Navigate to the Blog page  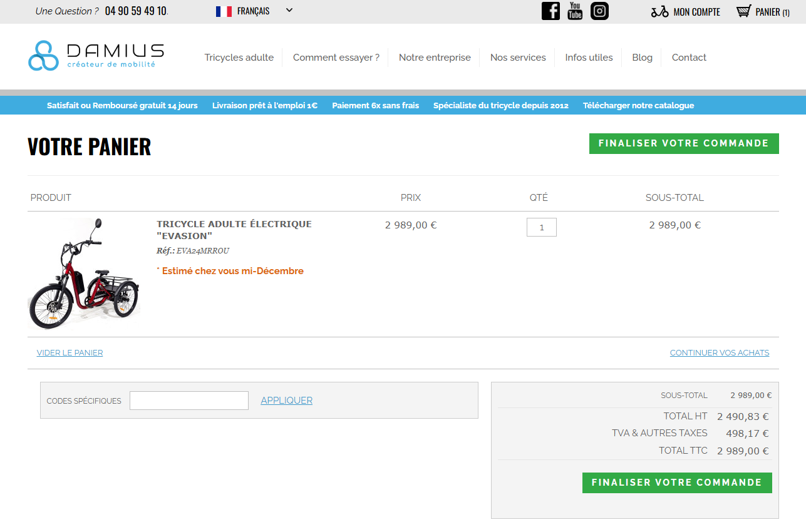point(642,58)
